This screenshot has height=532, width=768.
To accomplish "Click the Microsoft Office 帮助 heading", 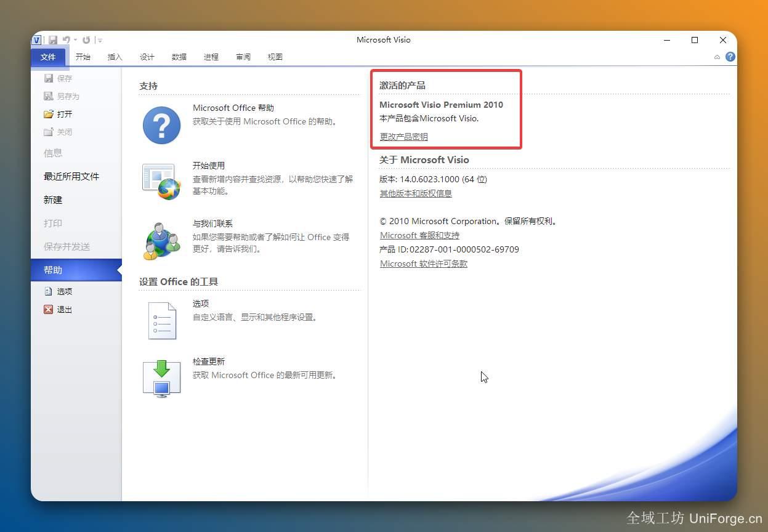I will (233, 108).
